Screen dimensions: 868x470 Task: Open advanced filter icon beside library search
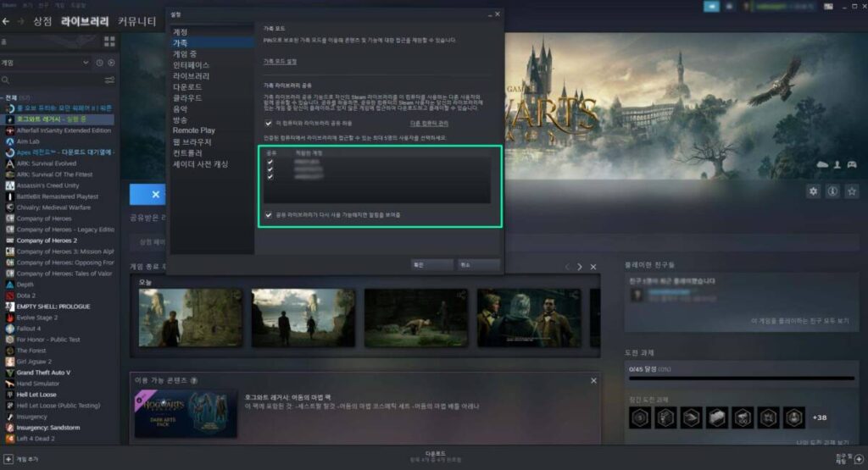coord(109,80)
